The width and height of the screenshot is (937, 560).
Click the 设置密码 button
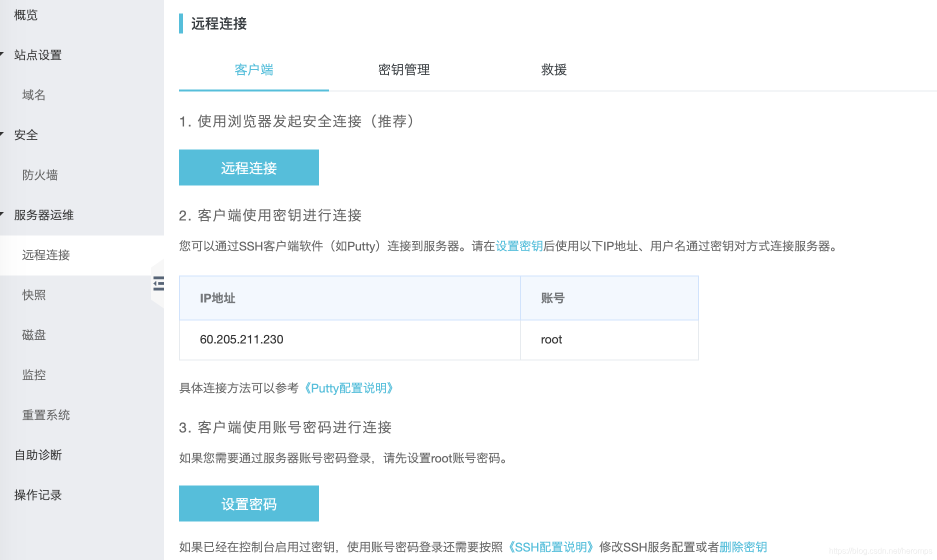(248, 503)
